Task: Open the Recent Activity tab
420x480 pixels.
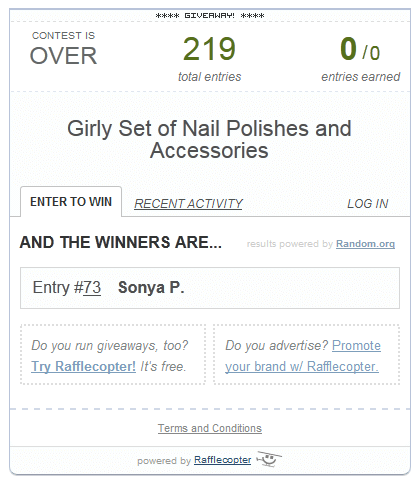Action: [x=188, y=204]
